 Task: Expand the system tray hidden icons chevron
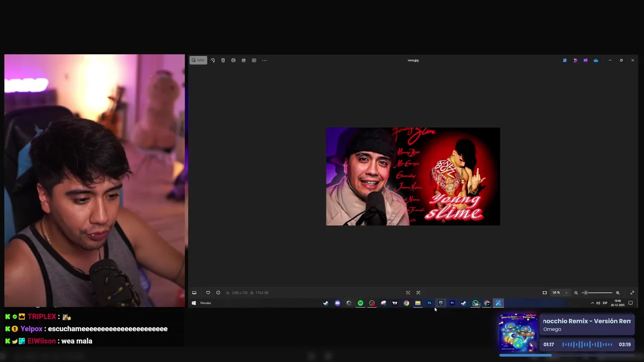[x=592, y=303]
